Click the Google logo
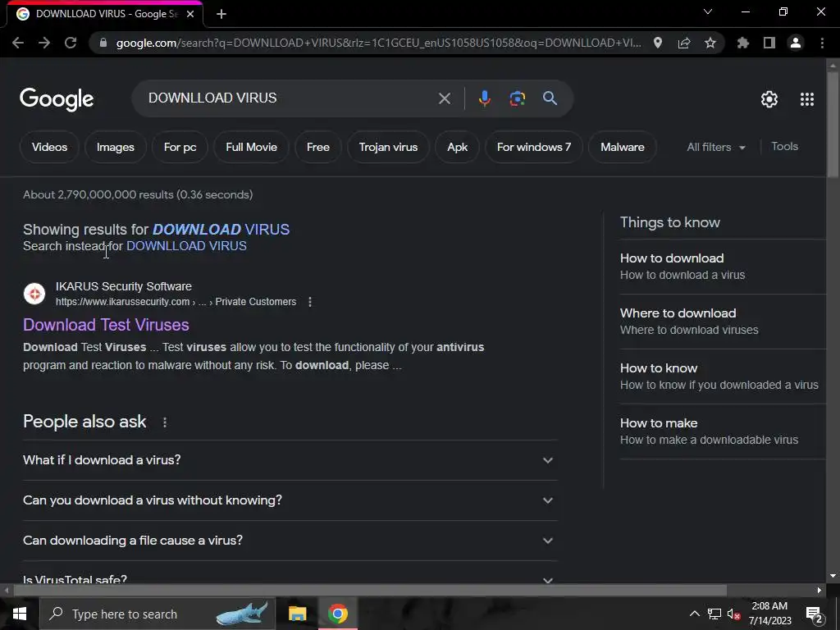 [57, 99]
